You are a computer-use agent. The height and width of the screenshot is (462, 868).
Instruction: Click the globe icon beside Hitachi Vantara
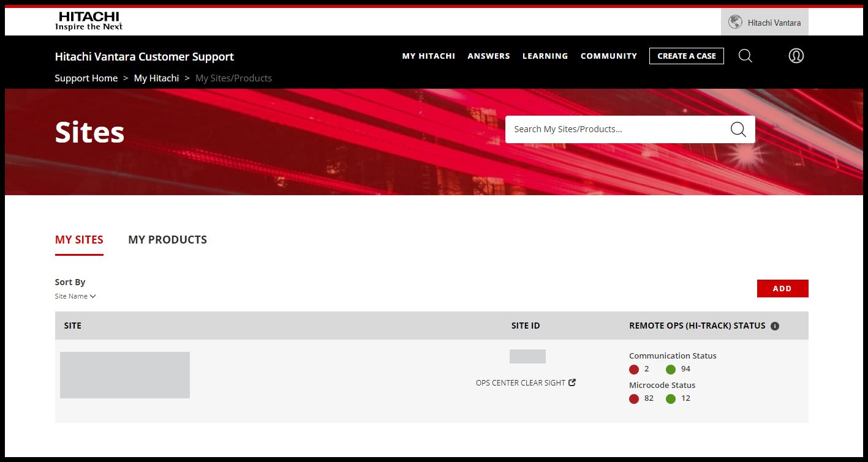point(735,22)
